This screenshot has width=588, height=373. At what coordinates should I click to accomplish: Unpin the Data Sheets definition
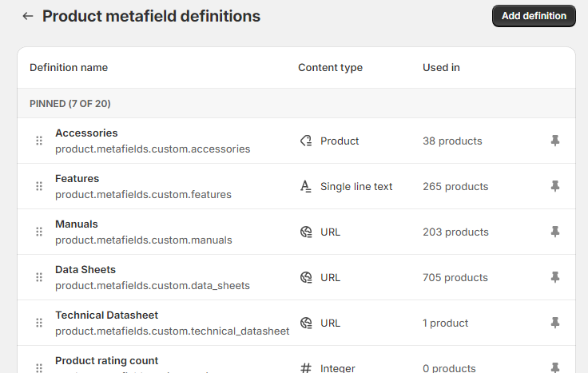pos(555,277)
